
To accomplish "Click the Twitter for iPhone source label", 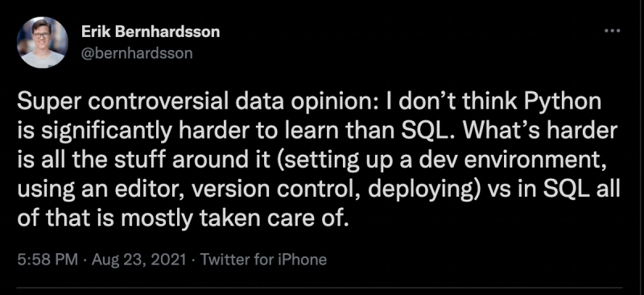I will (263, 260).
